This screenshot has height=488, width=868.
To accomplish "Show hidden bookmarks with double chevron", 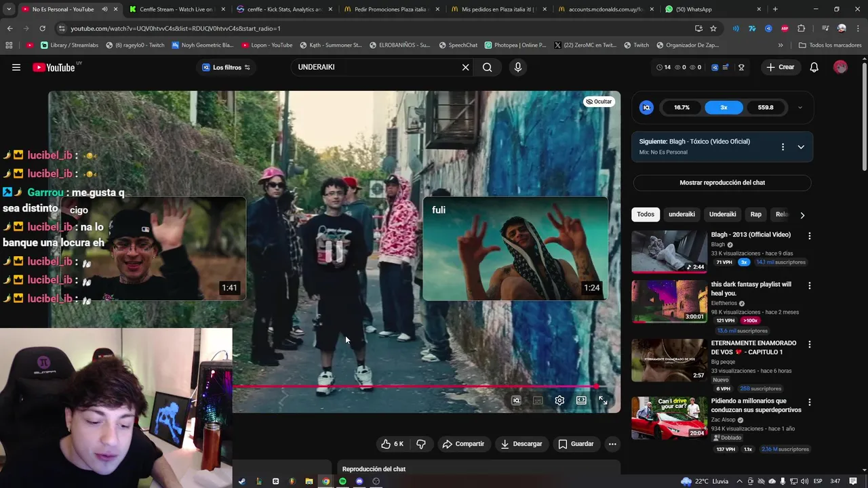I will [781, 45].
